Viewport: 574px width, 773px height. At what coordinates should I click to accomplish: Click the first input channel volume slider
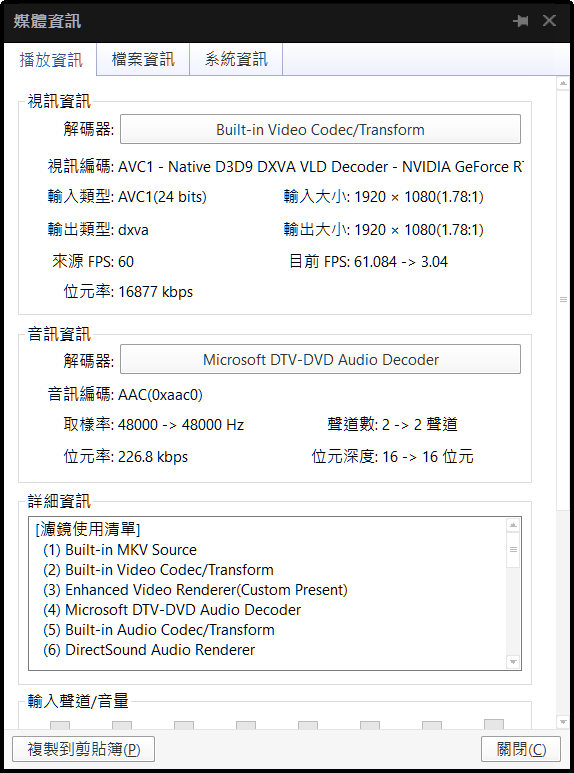pos(60,725)
